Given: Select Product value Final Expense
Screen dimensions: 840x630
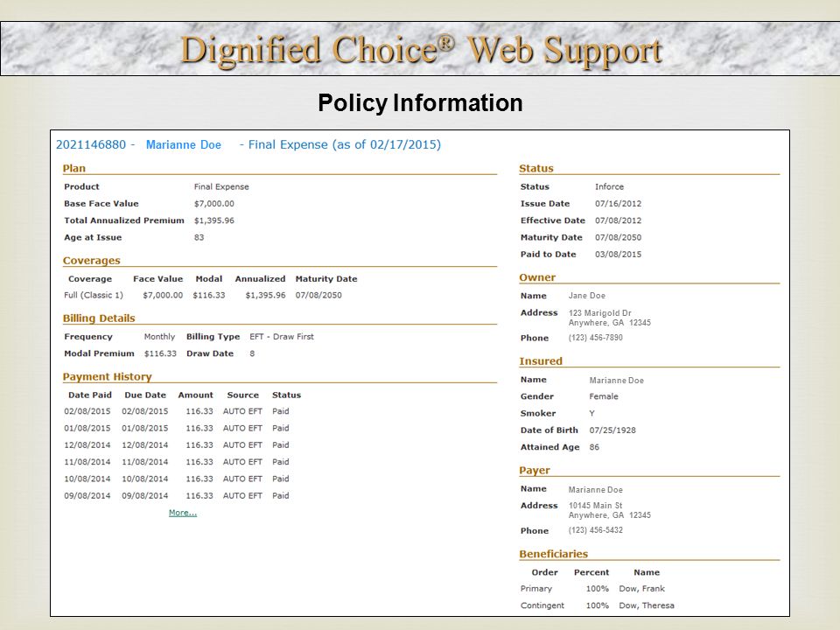Looking at the screenshot, I should click(x=221, y=187).
